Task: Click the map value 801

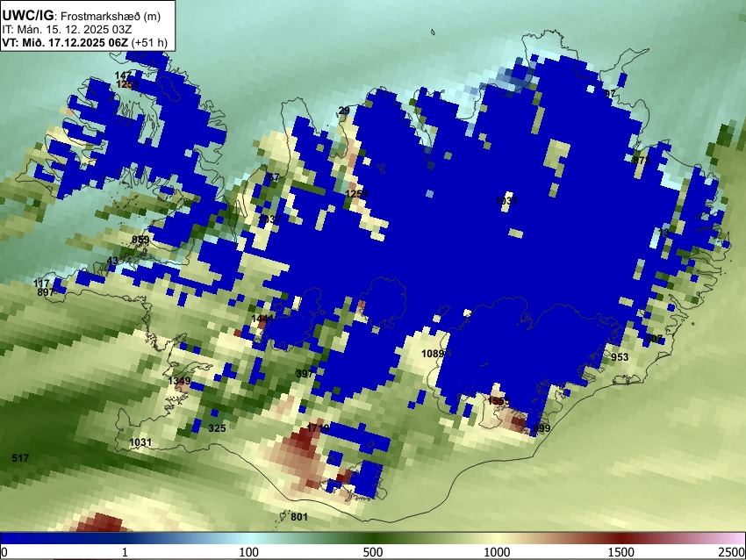Action: click(x=298, y=516)
